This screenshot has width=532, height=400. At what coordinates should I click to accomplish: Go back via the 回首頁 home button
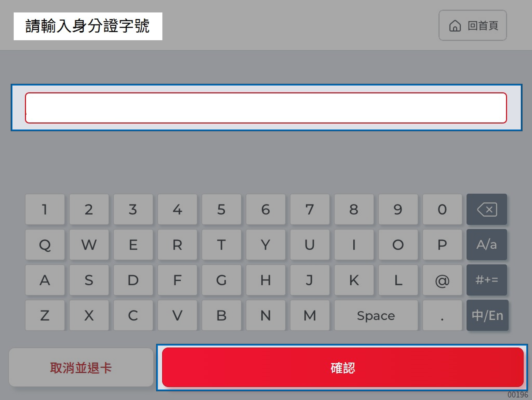click(x=473, y=25)
